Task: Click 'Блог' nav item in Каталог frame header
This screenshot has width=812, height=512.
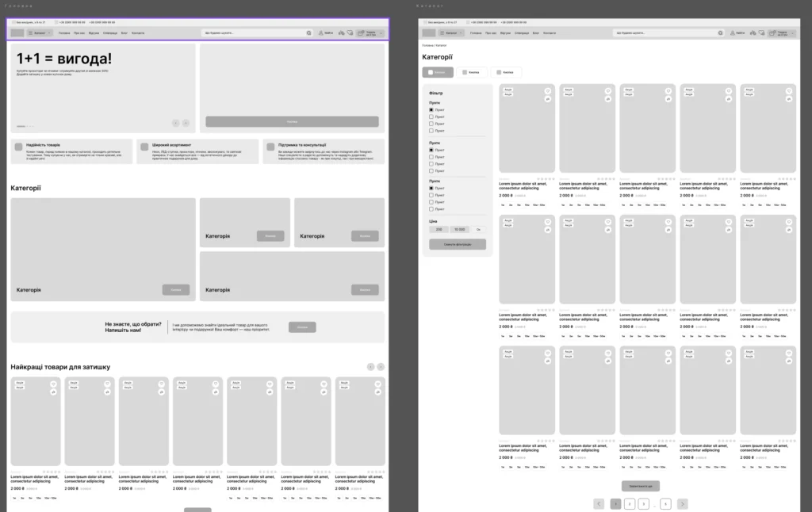Action: tap(536, 33)
